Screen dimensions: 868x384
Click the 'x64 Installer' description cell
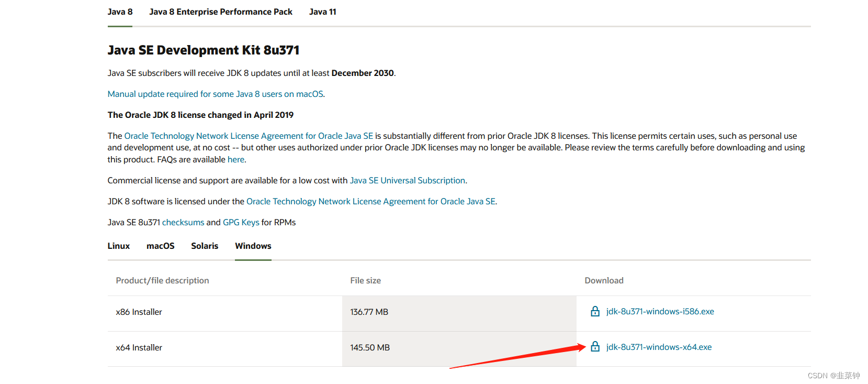225,349
